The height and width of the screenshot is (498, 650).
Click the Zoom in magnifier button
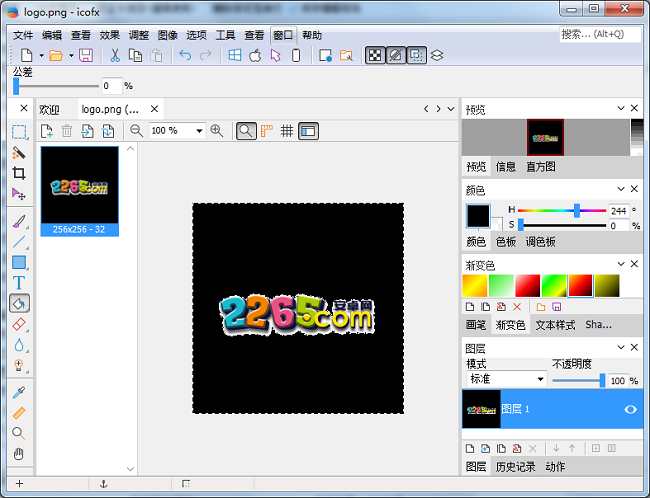(217, 130)
